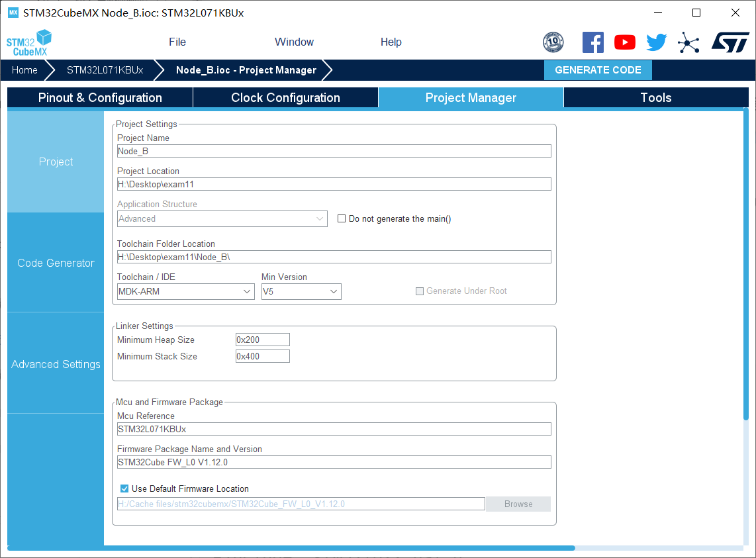Open the YouTube icon link
The image size is (756, 558).
[625, 42]
